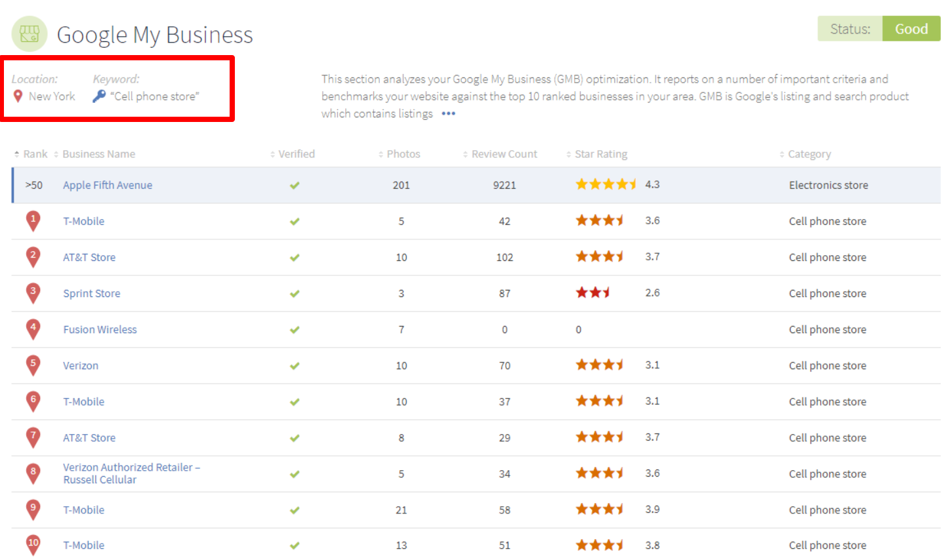Click the 2.6 red star rating for Sprint

[617, 292]
